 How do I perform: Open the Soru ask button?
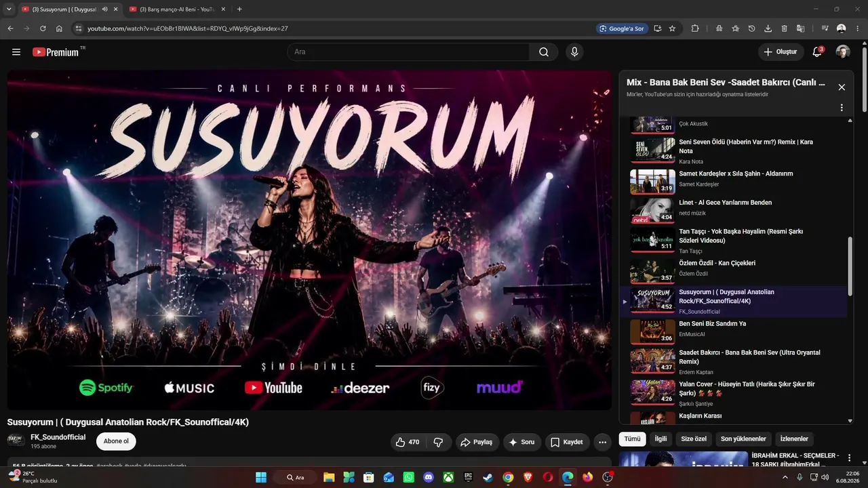coord(522,442)
